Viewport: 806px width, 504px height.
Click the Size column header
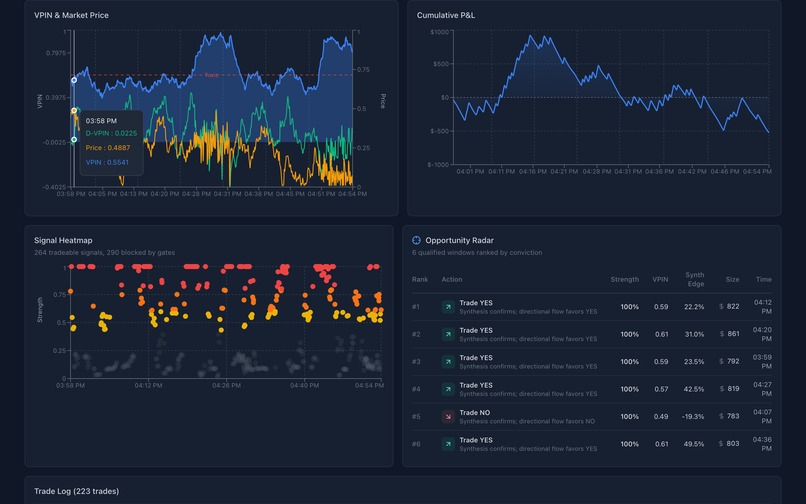tap(732, 279)
